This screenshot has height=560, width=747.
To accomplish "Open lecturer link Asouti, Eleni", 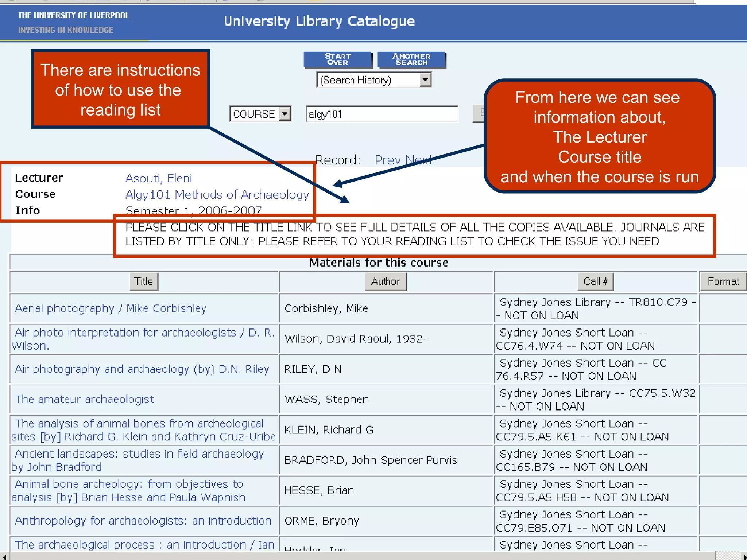I will click(159, 178).
